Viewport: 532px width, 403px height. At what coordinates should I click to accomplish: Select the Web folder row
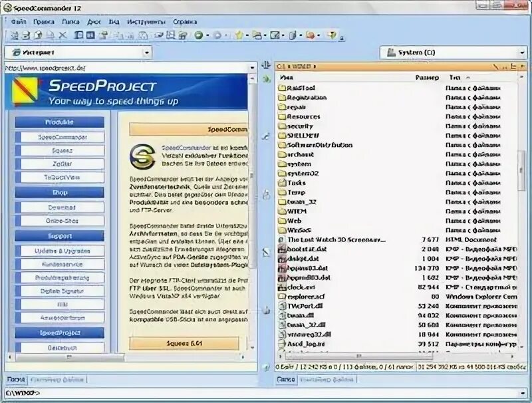click(397, 221)
